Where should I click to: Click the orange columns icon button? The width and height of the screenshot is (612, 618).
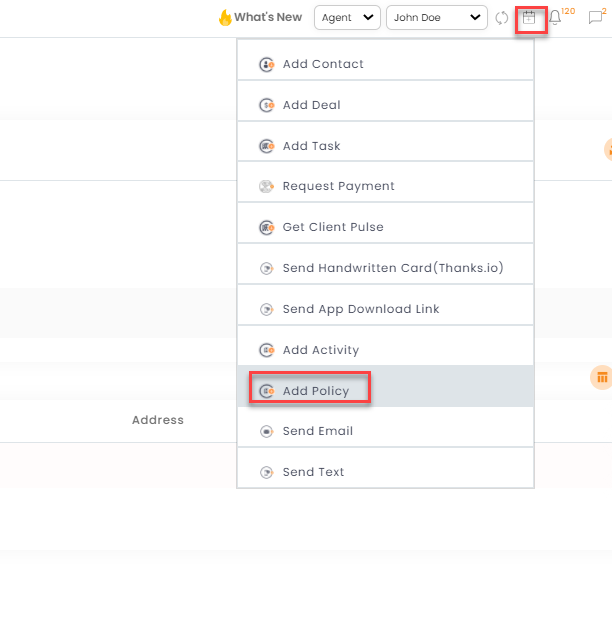point(601,378)
